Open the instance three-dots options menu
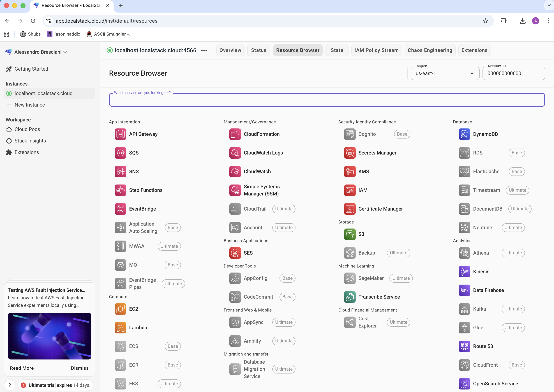The image size is (554, 392). click(x=204, y=50)
